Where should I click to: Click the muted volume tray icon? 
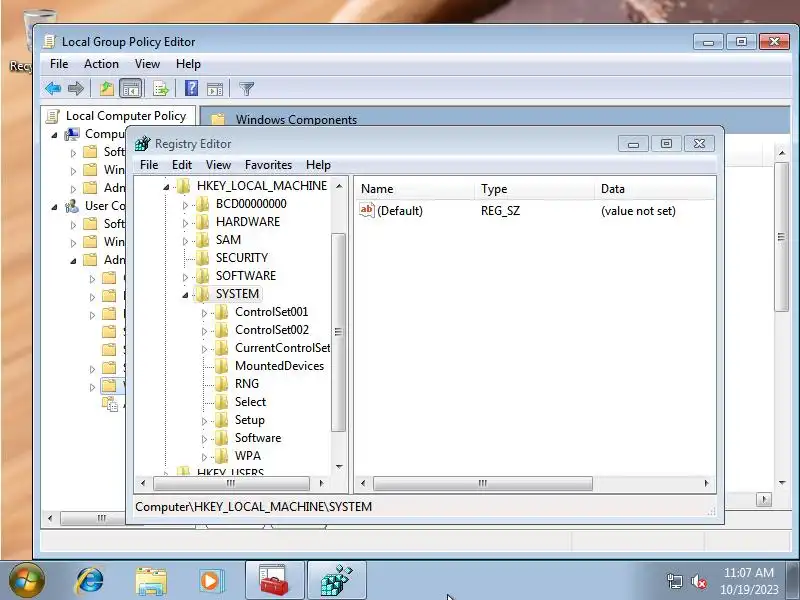[x=698, y=581]
